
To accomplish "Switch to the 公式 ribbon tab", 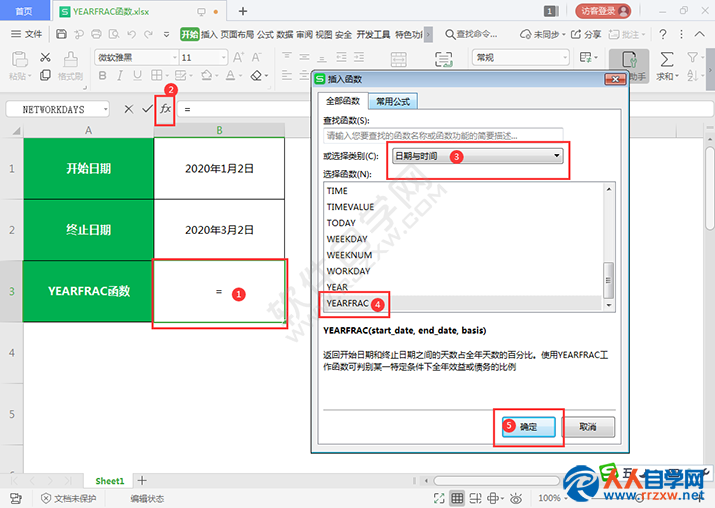I will coord(265,34).
